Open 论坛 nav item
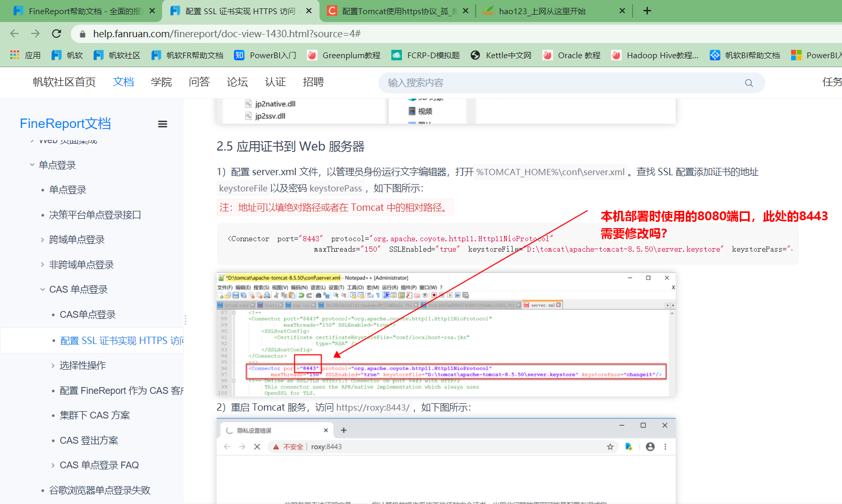The image size is (842, 504). click(237, 82)
